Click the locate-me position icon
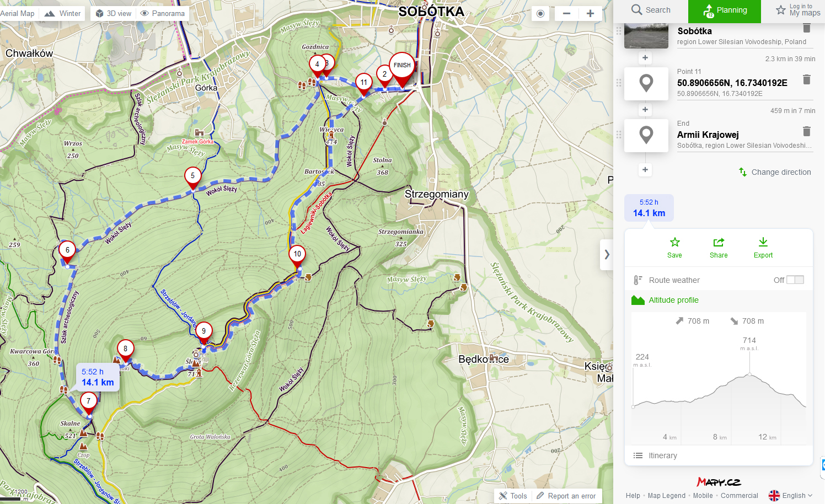Image resolution: width=825 pixels, height=504 pixels. click(x=540, y=14)
